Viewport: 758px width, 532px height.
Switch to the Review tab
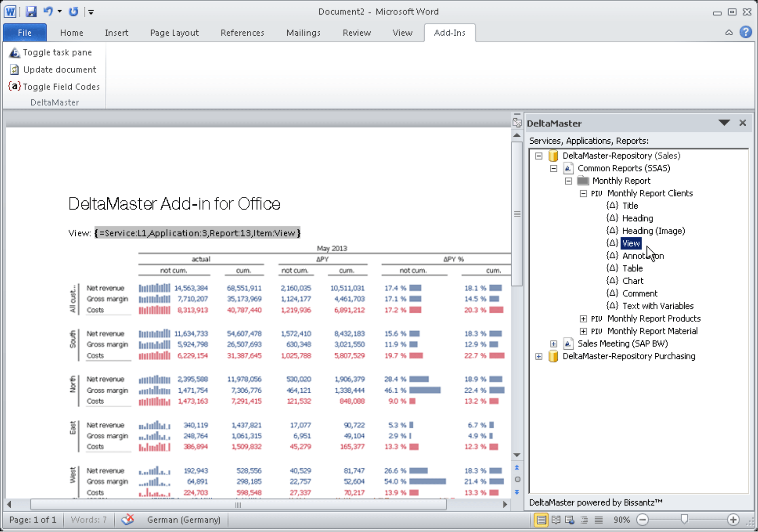(357, 33)
